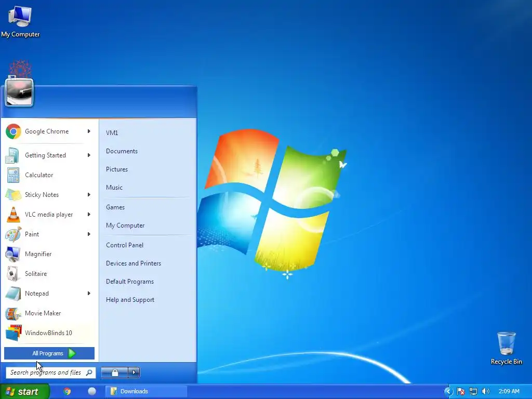Select the Recycle Bin desktop icon
This screenshot has height=399, width=532.
tap(506, 348)
